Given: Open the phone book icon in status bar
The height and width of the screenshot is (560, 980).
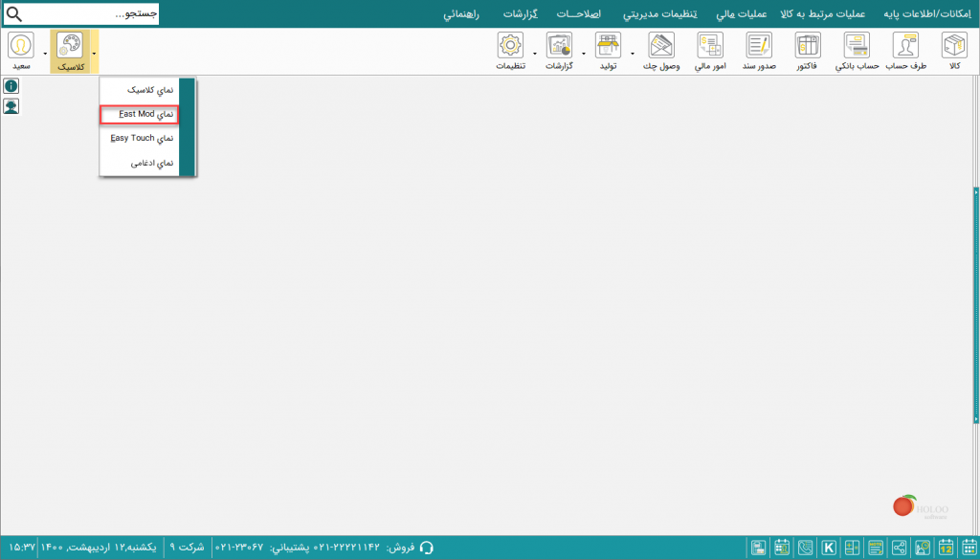Looking at the screenshot, I should point(806,547).
